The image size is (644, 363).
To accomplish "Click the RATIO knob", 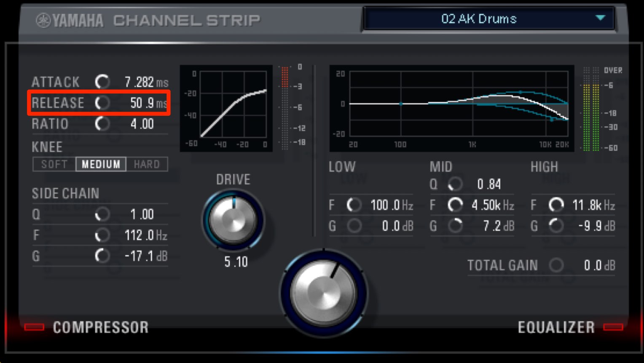I will coord(102,124).
